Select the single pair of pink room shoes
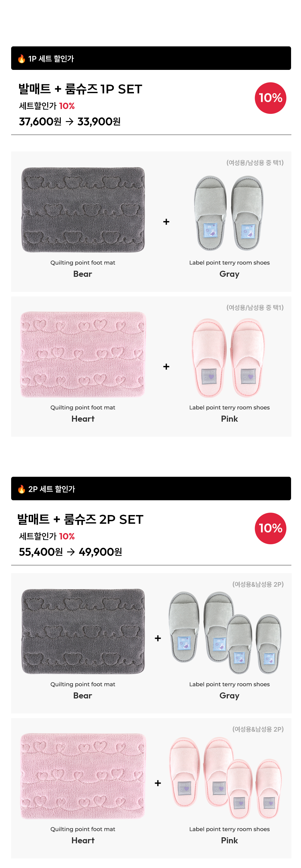Image resolution: width=301 pixels, height=868 pixels. (229, 358)
